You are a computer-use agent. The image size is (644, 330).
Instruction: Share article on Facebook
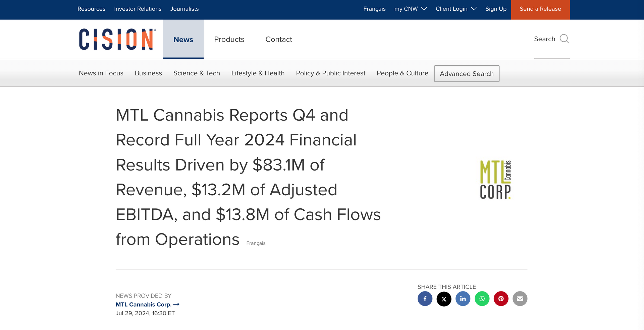pos(425,299)
